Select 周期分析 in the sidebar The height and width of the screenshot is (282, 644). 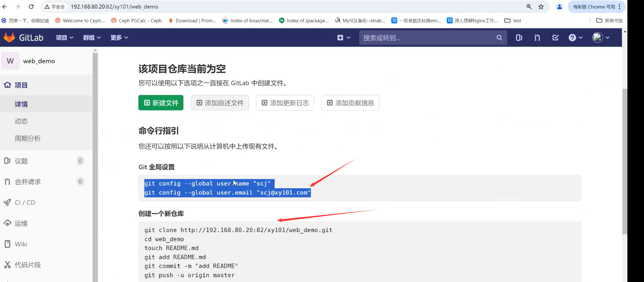coord(28,138)
